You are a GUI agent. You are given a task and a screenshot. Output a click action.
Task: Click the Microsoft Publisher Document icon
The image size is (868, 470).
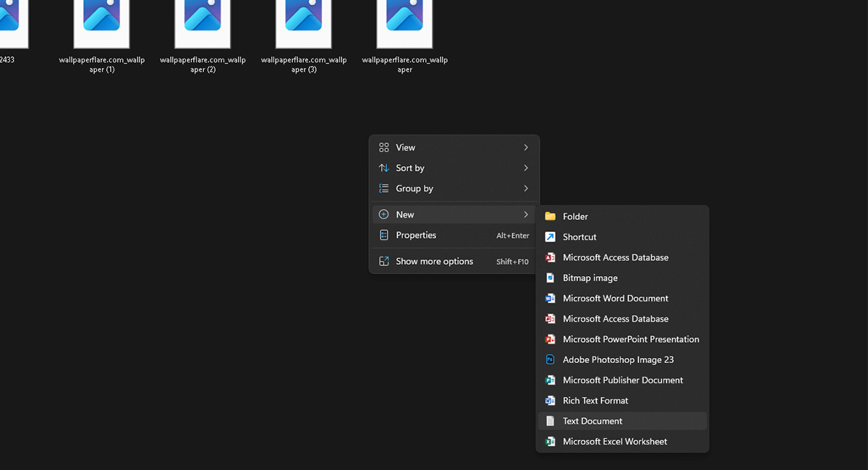(x=550, y=380)
